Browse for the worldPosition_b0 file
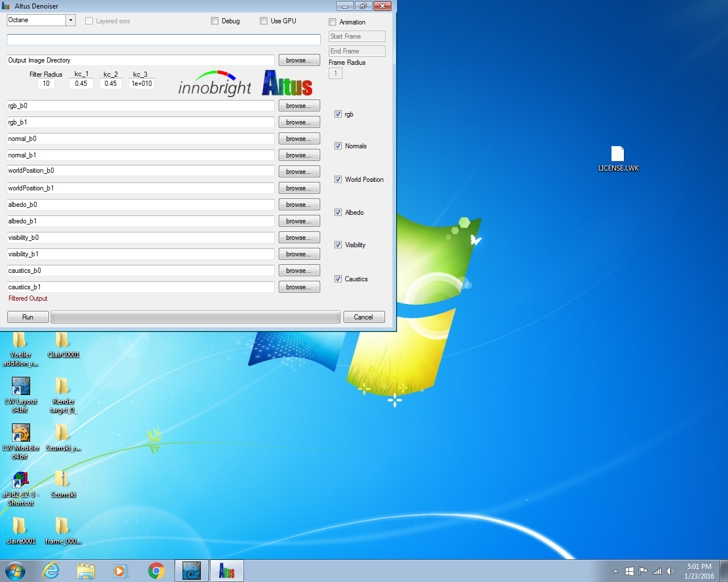The width and height of the screenshot is (728, 582). tap(299, 172)
